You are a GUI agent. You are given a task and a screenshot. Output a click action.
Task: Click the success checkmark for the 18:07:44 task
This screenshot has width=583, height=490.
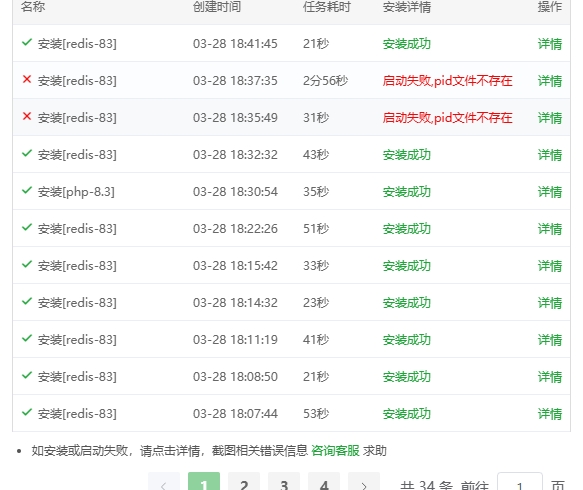coord(27,412)
